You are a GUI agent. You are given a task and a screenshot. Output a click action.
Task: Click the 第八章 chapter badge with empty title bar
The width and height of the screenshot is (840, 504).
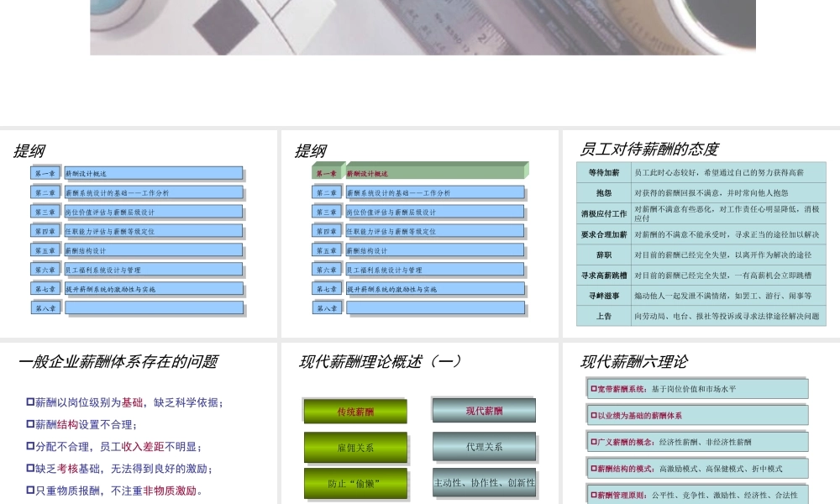tap(46, 307)
